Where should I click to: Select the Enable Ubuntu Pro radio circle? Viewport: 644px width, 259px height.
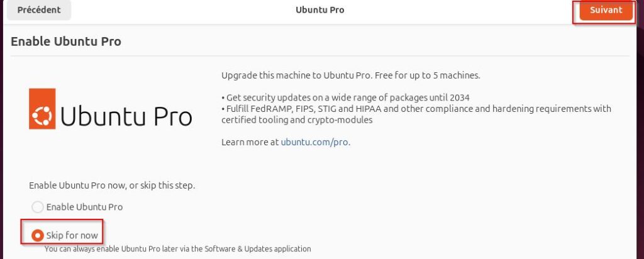point(37,207)
